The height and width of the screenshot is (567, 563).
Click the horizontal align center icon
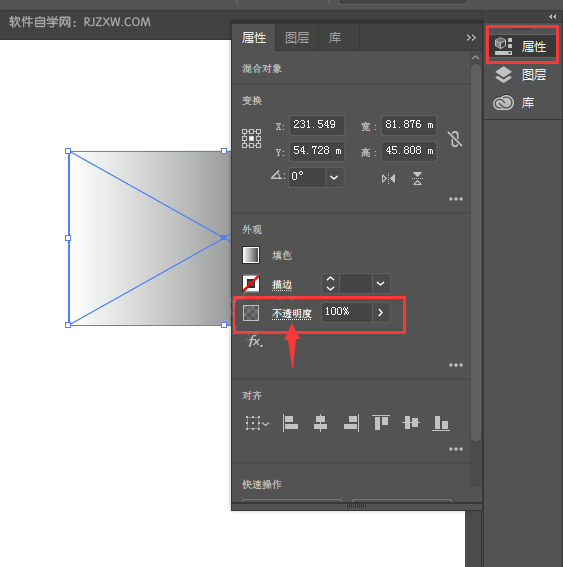point(320,423)
